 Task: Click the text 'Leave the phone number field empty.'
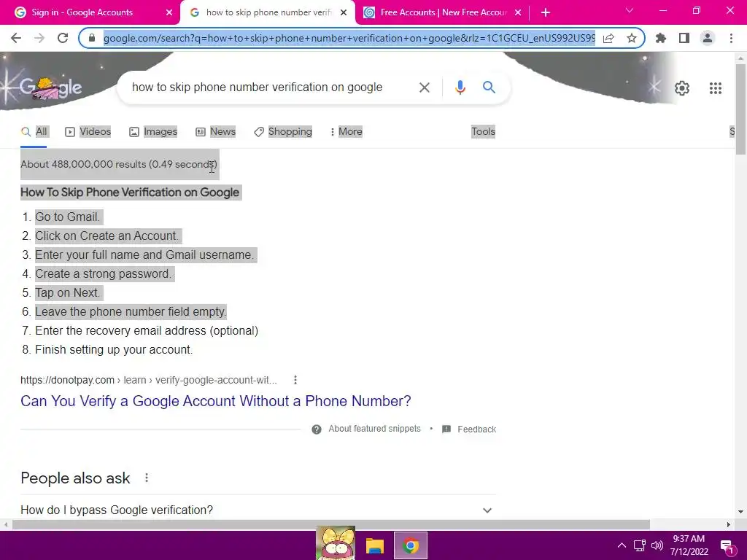pos(131,312)
